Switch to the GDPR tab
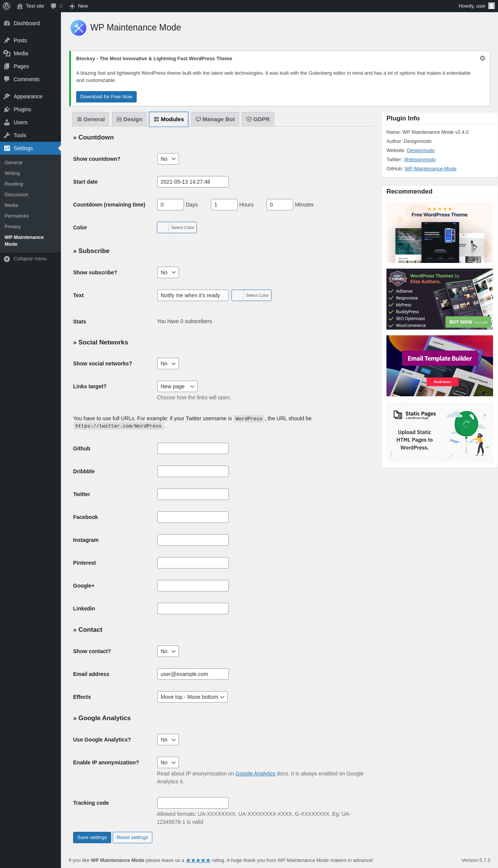The image size is (498, 868). tap(258, 119)
